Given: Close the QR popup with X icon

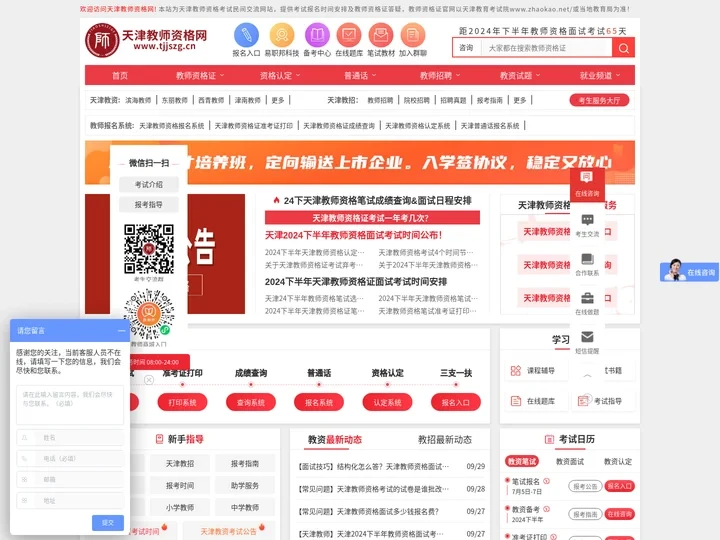Looking at the screenshot, I should coord(149,380).
